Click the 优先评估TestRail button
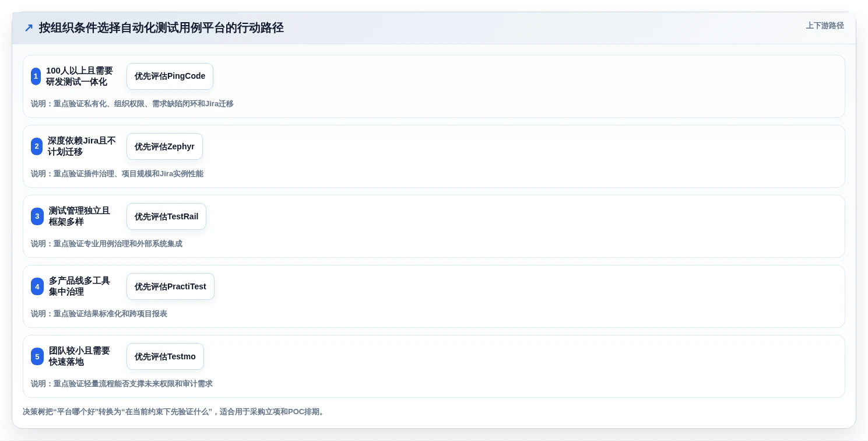868x441 pixels. click(166, 216)
